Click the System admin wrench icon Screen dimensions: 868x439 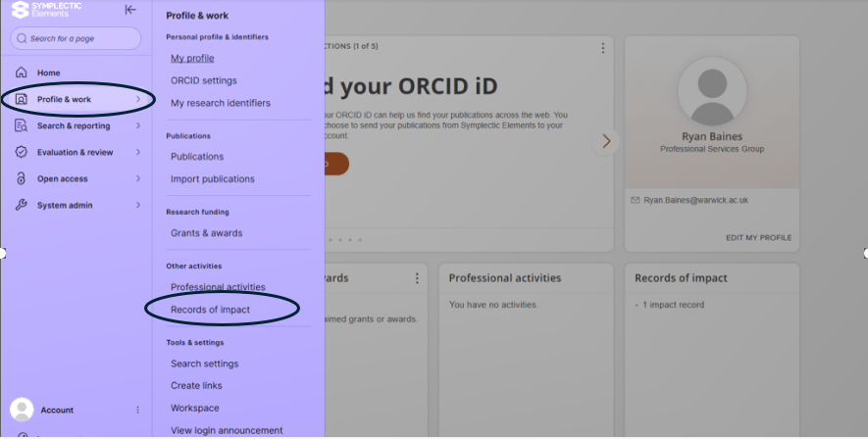point(21,205)
